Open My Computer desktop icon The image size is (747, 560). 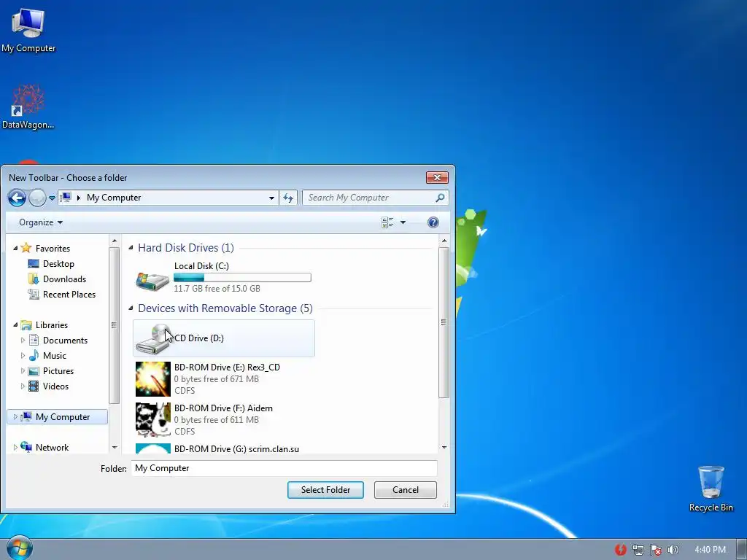(x=28, y=30)
